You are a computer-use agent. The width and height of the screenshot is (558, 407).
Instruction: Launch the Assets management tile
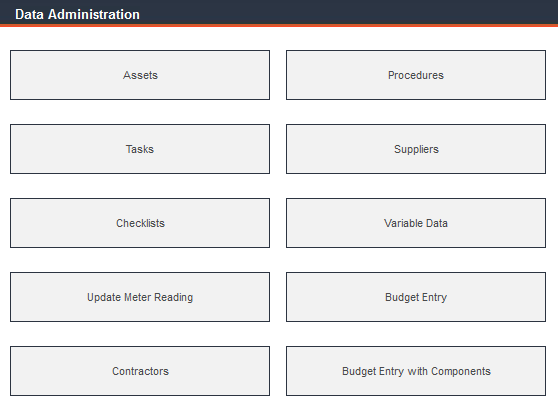pyautogui.click(x=140, y=75)
